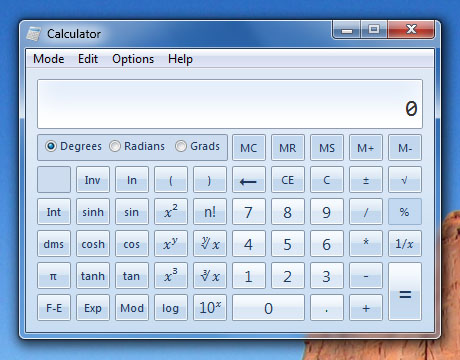Click the sin button
Viewport: 460px width, 360px height.
tap(132, 212)
